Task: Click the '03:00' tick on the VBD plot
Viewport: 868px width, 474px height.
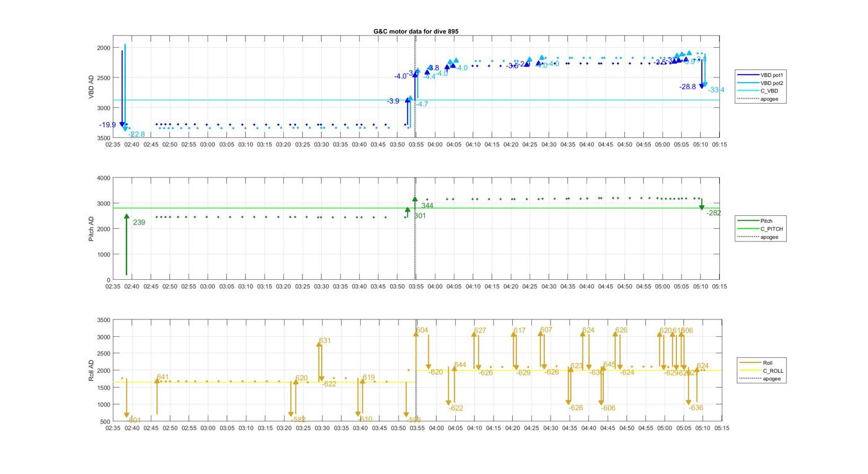Action: [207, 145]
